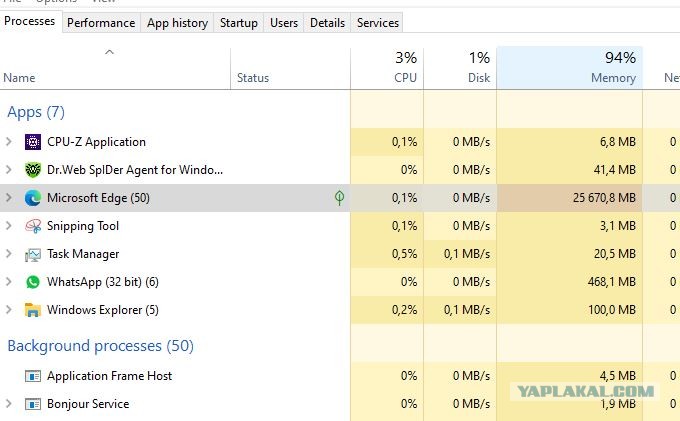Expand the Bonjour Service row
This screenshot has width=680, height=421.
point(9,404)
